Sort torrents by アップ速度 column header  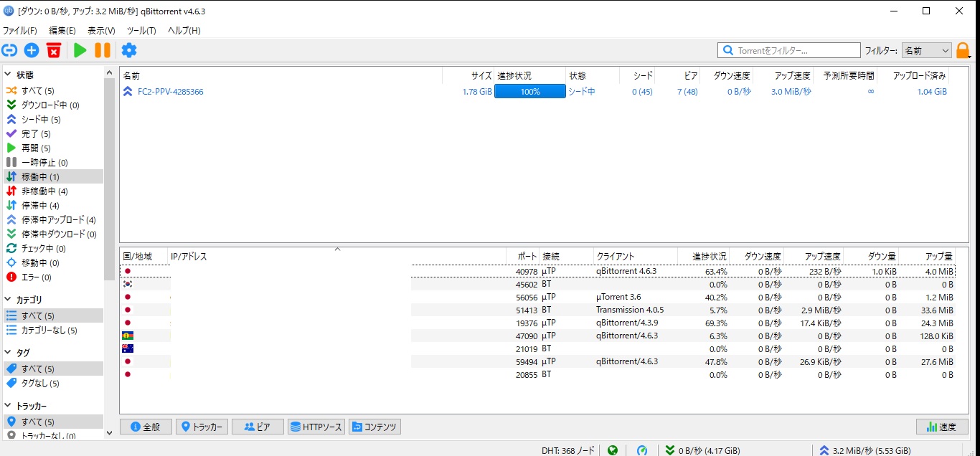pyautogui.click(x=792, y=75)
